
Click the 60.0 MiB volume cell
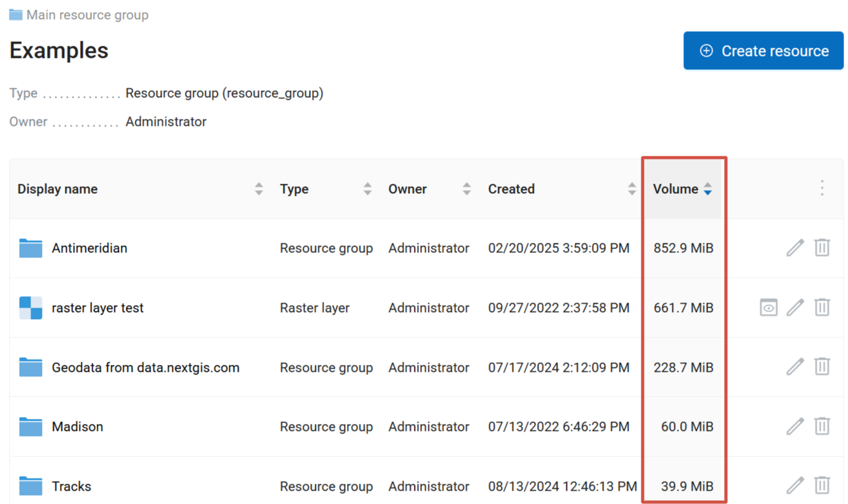click(x=687, y=426)
